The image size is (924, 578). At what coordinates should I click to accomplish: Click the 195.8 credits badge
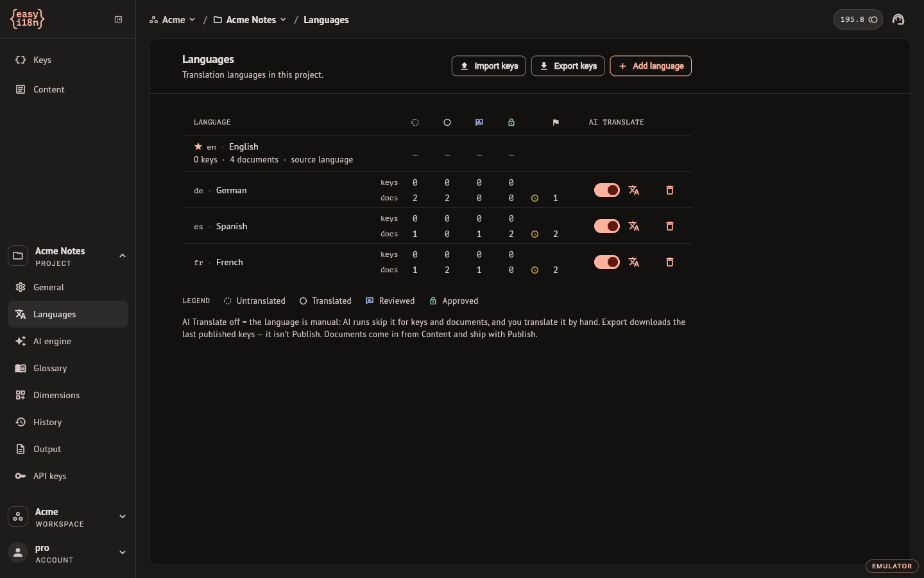point(858,19)
